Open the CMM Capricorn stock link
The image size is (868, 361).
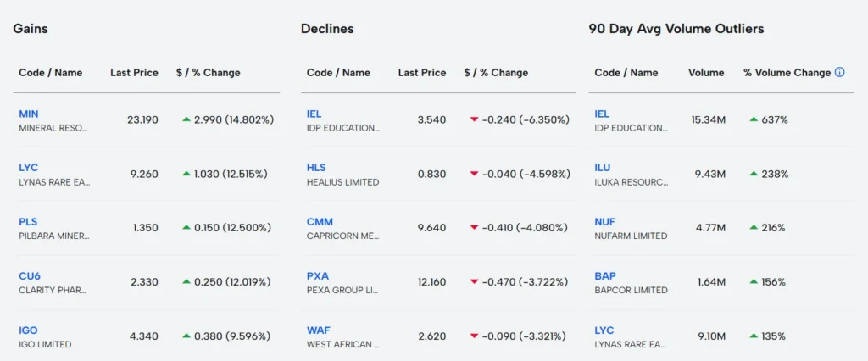tap(320, 222)
